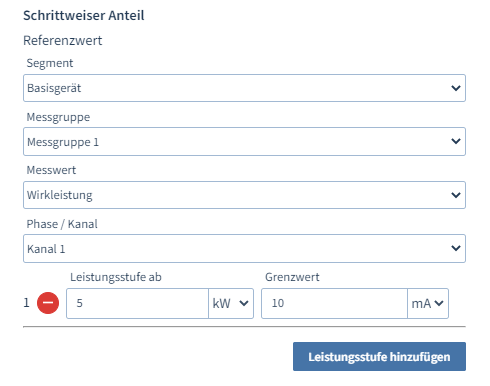Open the Segment dropdown showing Basisgerät
This screenshot has height=386, width=490.
pos(244,88)
